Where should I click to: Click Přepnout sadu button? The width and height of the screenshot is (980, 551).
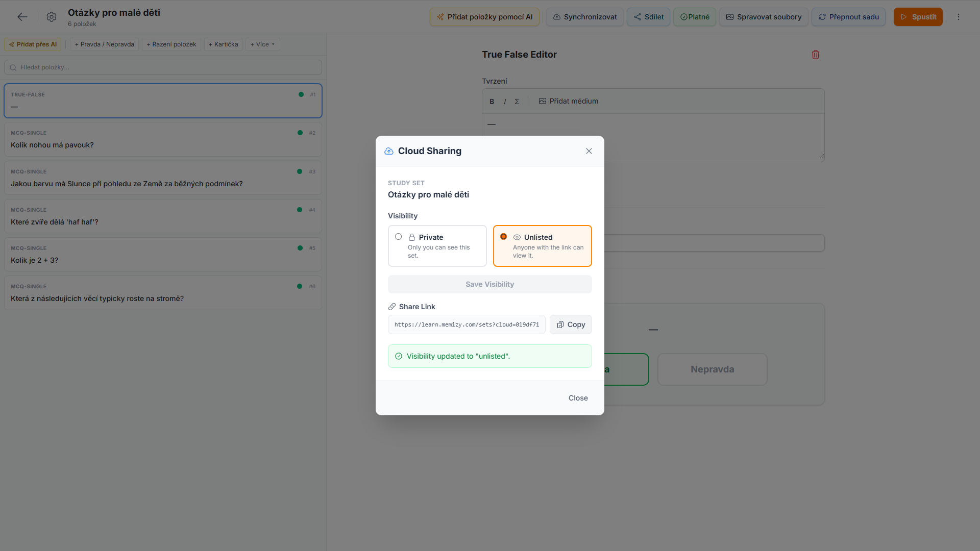click(848, 17)
